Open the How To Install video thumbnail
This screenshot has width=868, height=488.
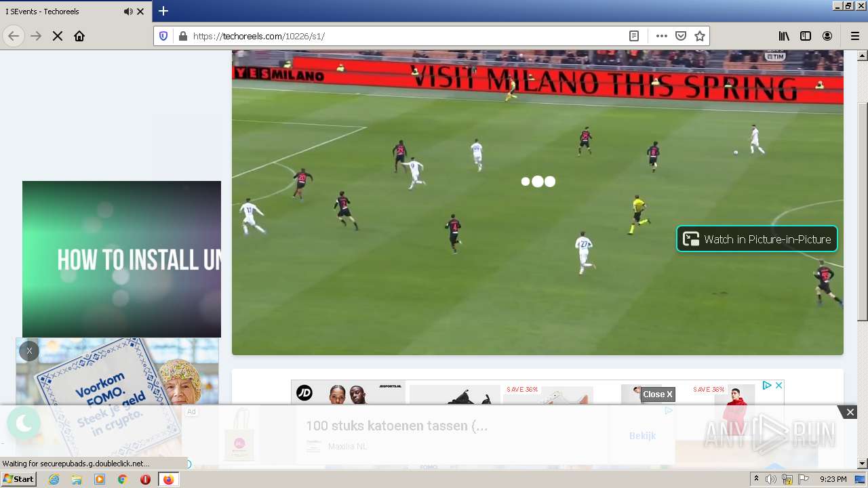pos(121,259)
